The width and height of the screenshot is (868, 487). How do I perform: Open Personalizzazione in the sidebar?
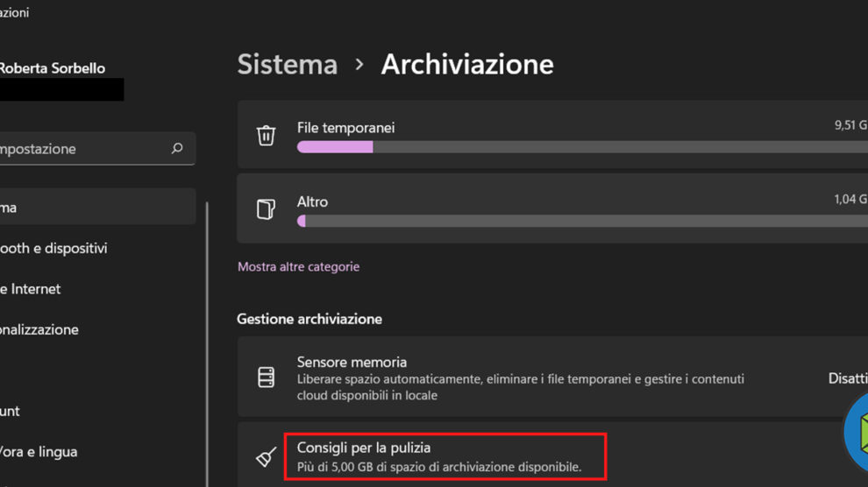click(39, 329)
